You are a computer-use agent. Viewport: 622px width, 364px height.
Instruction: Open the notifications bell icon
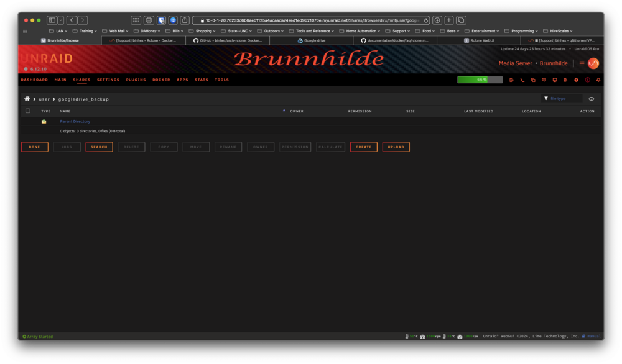tap(598, 80)
